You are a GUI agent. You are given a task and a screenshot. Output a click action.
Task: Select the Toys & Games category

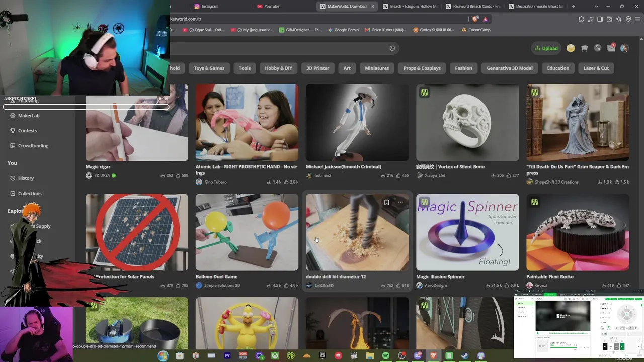coord(209,68)
